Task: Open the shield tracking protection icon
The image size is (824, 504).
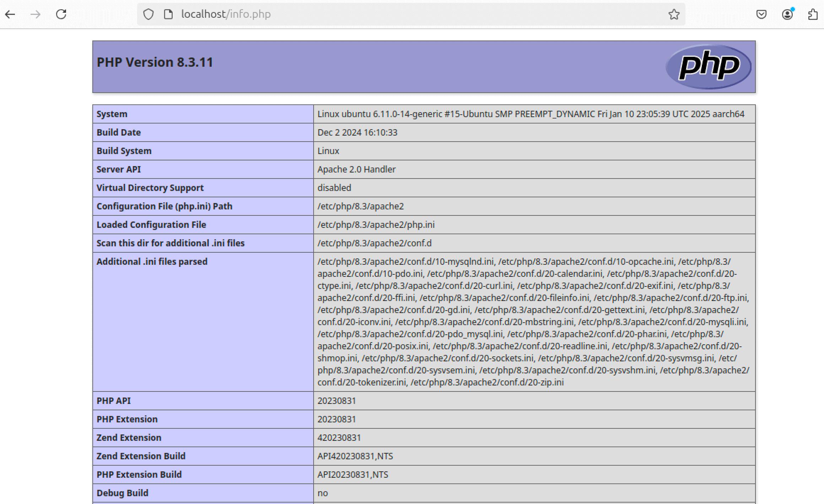Action: (x=148, y=14)
